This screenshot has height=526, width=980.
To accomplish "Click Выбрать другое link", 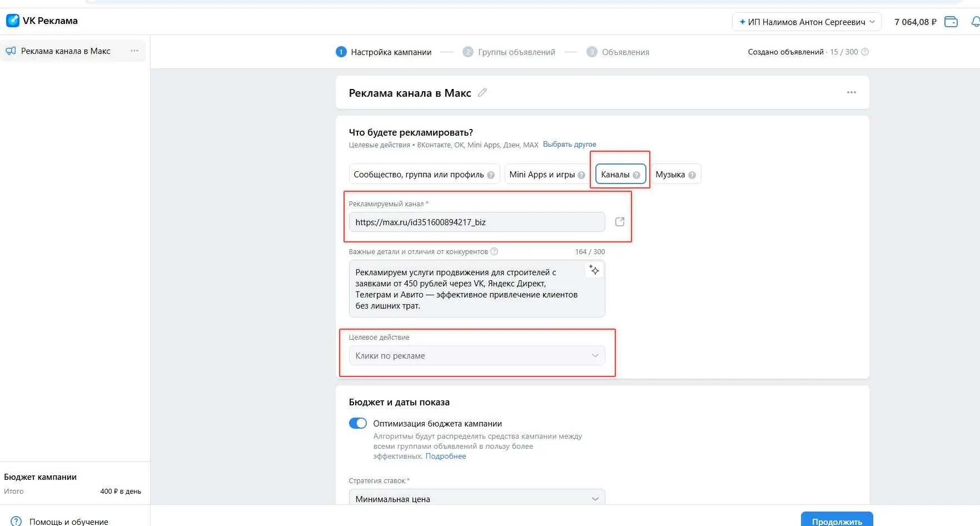I will click(569, 145).
